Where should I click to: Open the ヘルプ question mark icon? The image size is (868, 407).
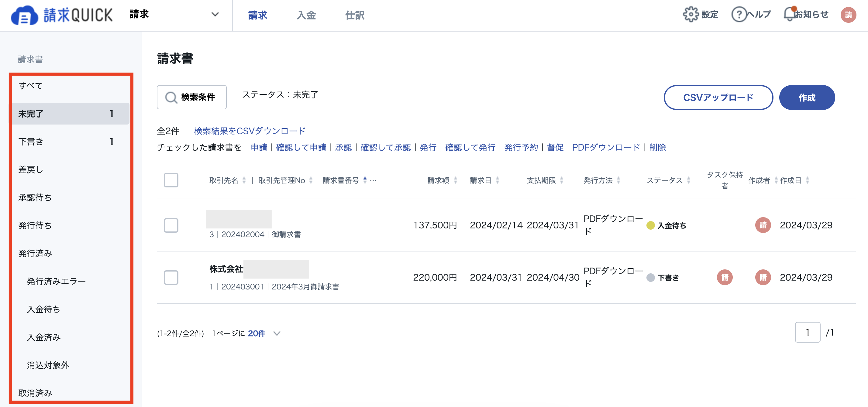739,15
